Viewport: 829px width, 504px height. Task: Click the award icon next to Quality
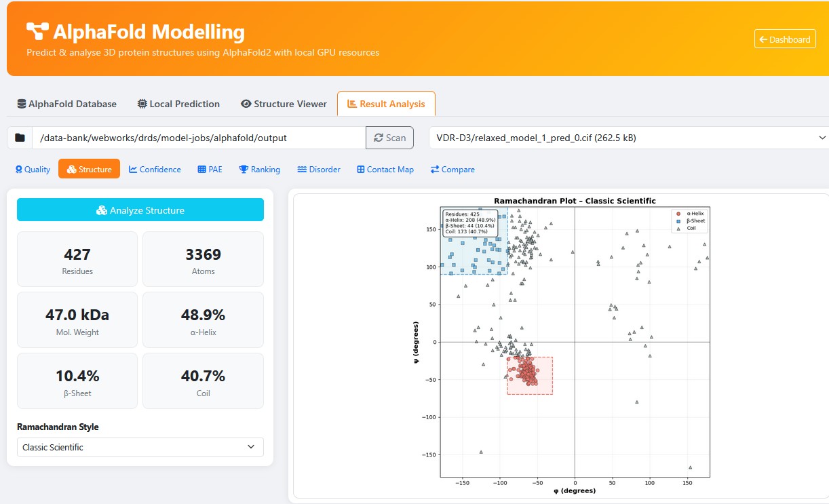coord(19,170)
